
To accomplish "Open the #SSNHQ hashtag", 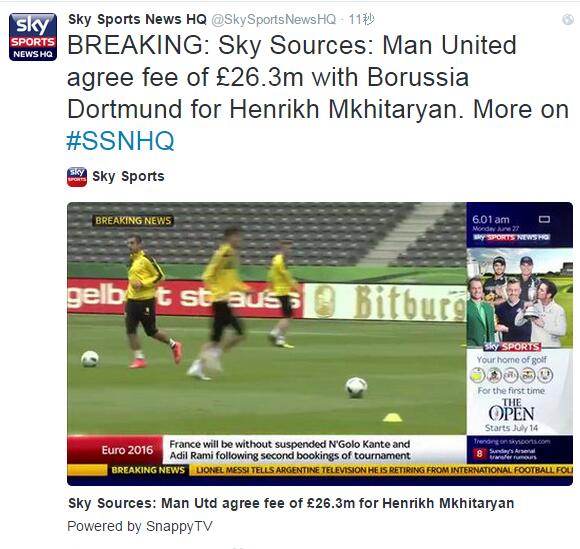I will pyautogui.click(x=120, y=141).
